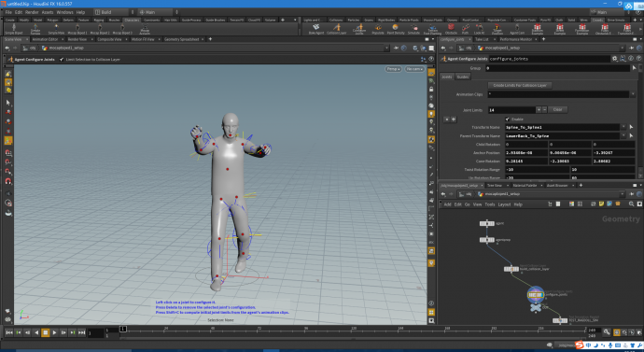Click the plus button beside Joint Limits count

539,109
